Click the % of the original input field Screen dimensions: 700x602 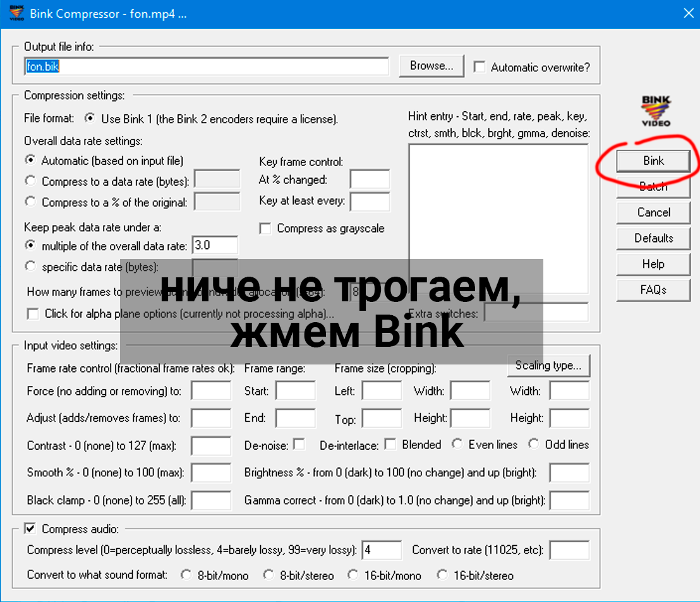click(x=217, y=202)
